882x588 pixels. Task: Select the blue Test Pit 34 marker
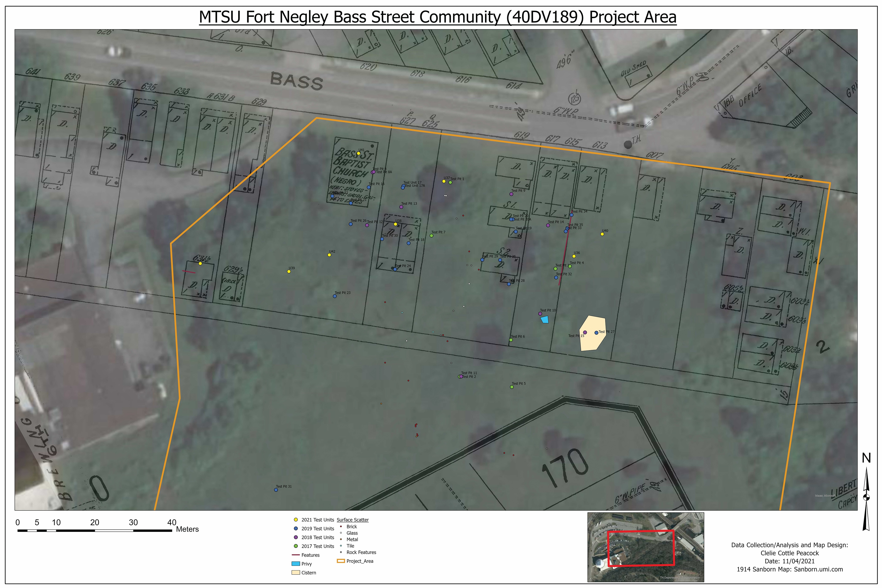(571, 215)
